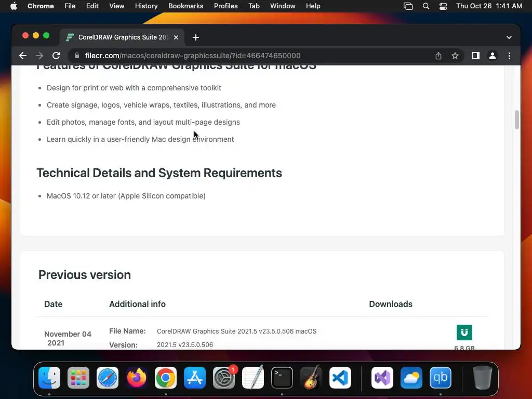Viewport: 532px width, 399px height.
Task: Click file name CorelDRAW Graphics Suite 2021.5 text
Action: point(236,331)
